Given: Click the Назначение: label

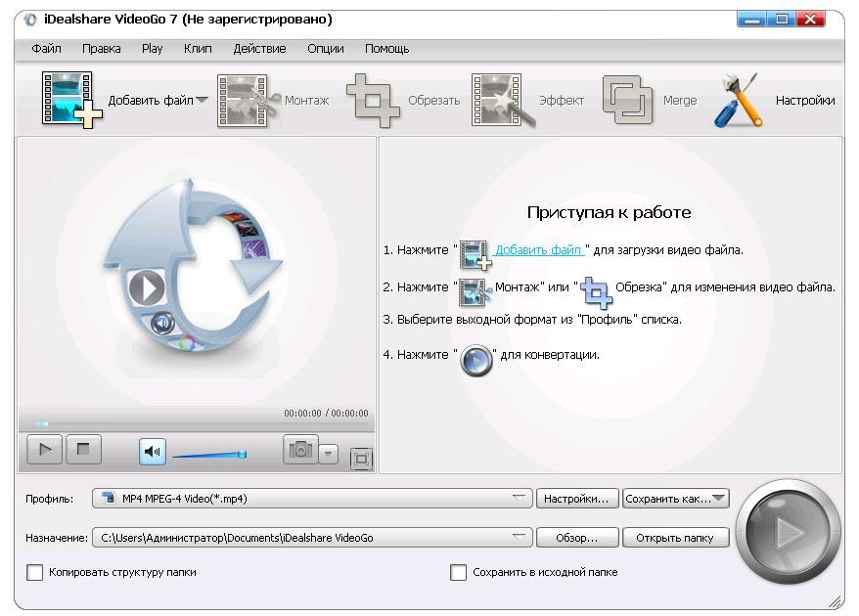Looking at the screenshot, I should click(x=57, y=538).
